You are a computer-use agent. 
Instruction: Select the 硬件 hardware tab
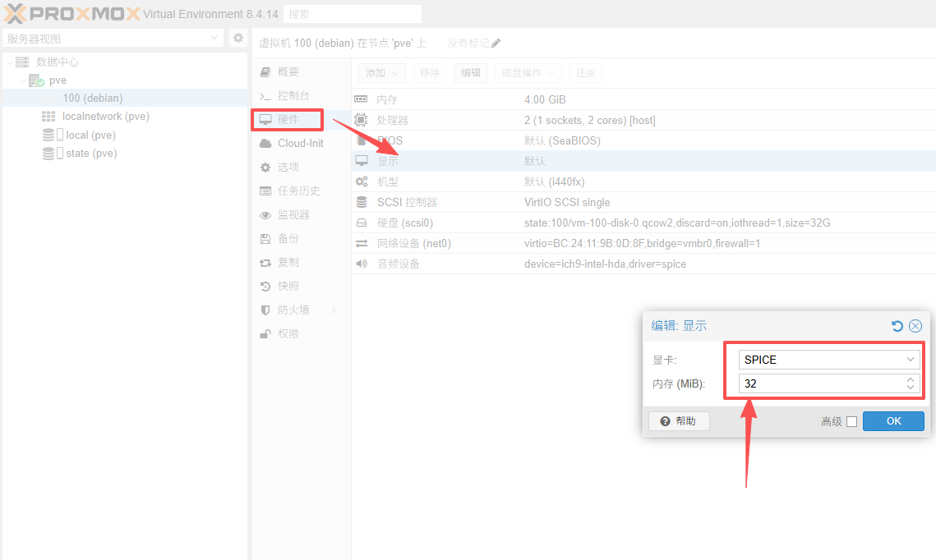288,119
